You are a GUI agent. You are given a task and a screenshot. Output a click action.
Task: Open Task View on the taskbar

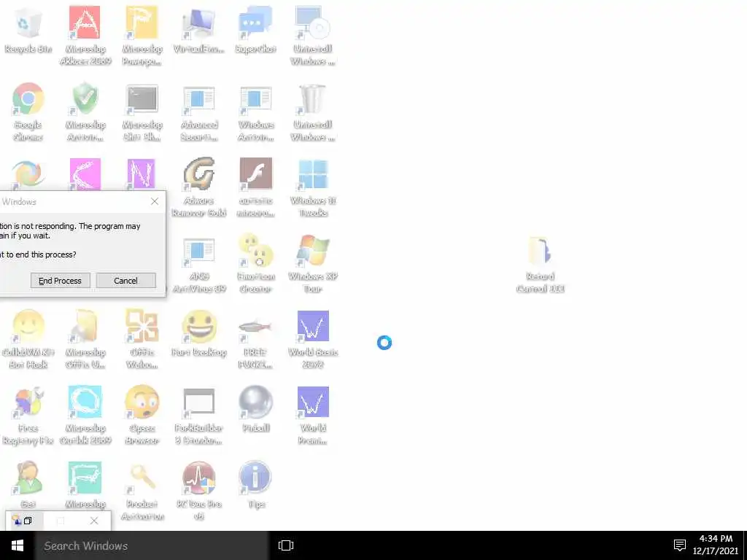286,545
